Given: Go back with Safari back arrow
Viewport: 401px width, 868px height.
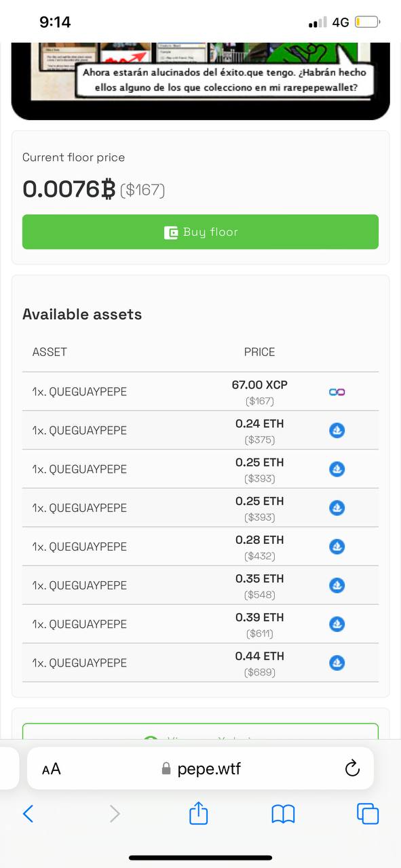Looking at the screenshot, I should click(x=28, y=813).
